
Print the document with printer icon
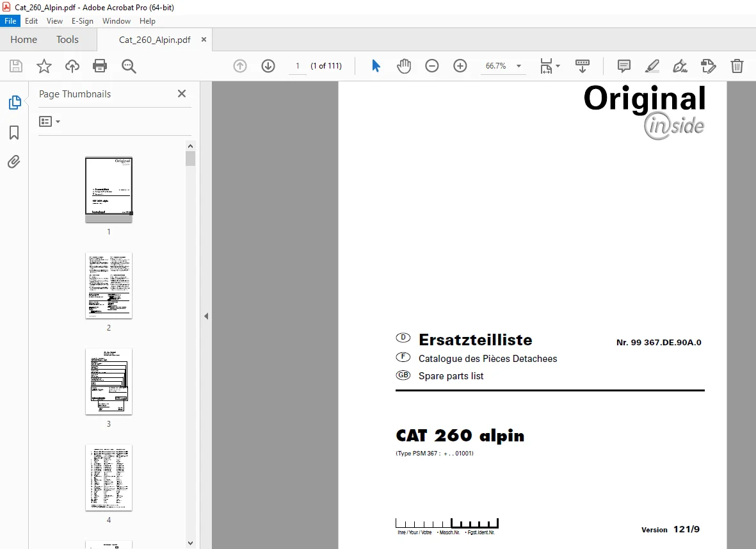[x=100, y=66]
